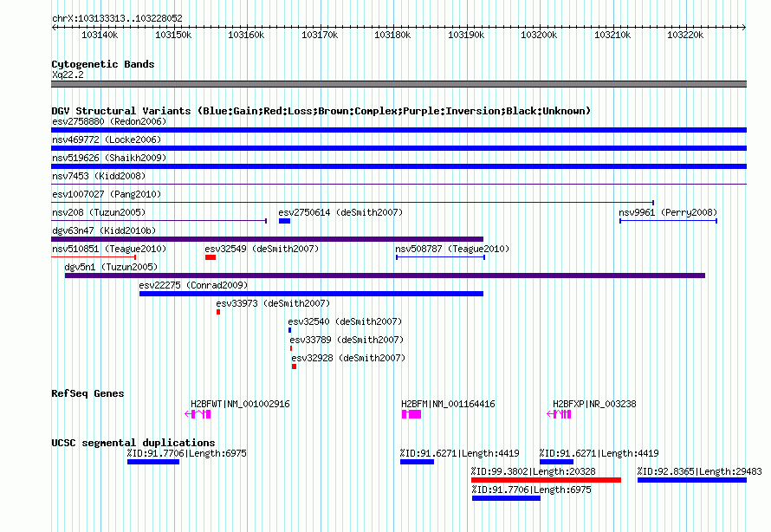
Task: Select the H2BFXP gene glyph
Action: pos(559,414)
